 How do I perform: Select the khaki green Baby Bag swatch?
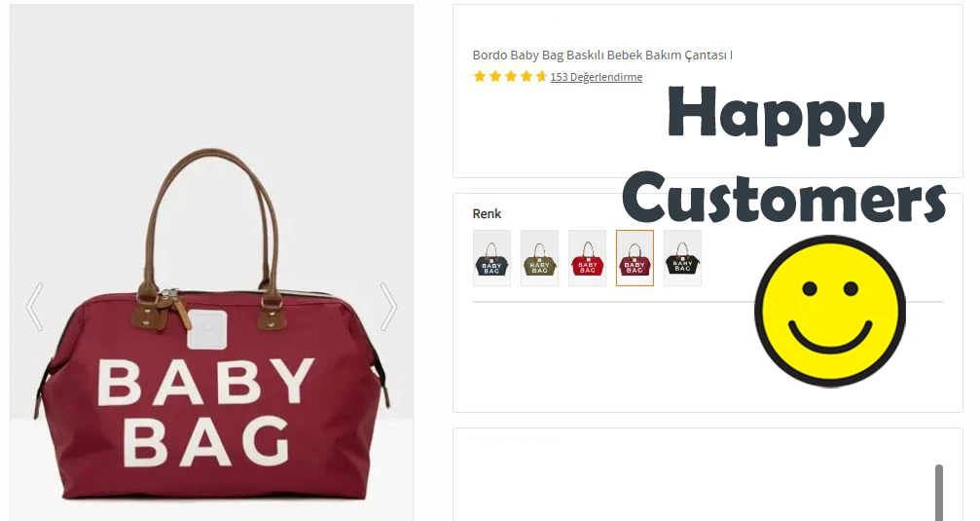point(539,258)
